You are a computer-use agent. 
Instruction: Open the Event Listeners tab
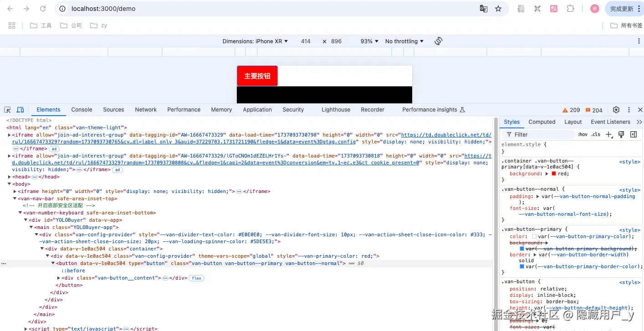click(610, 122)
